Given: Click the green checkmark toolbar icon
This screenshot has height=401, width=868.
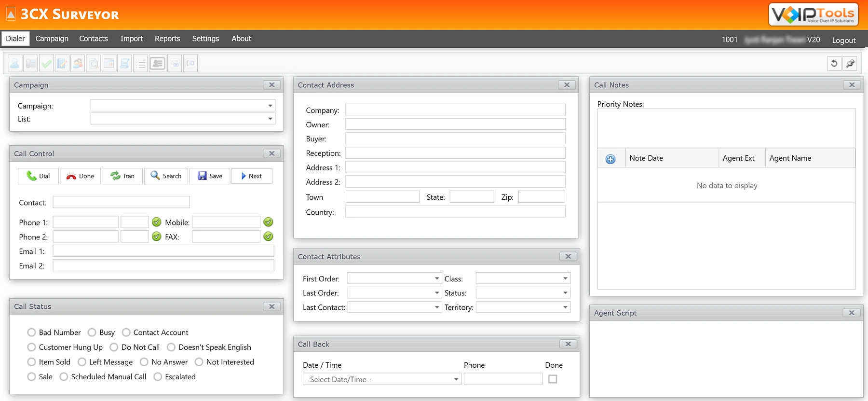Looking at the screenshot, I should pos(47,63).
